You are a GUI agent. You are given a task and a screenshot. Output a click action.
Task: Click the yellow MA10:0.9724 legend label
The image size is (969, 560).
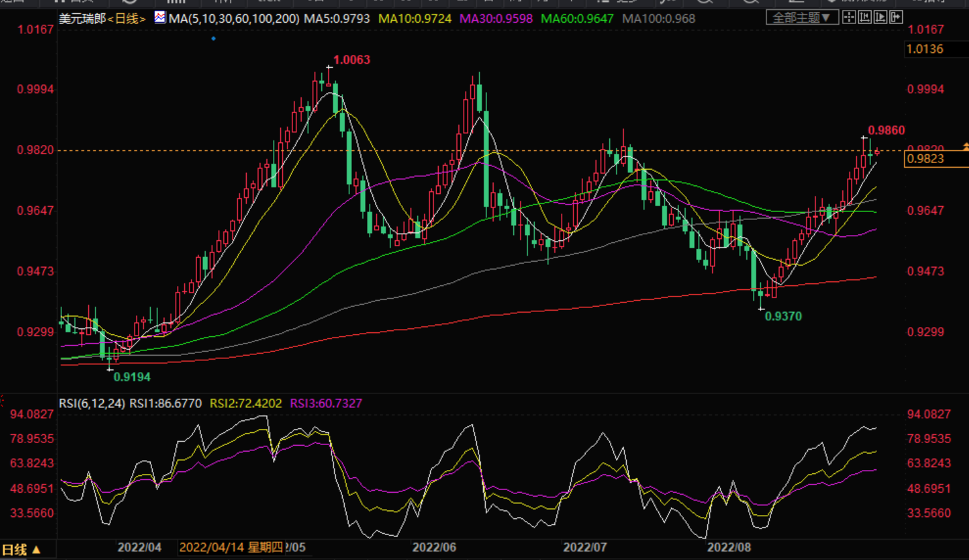[x=415, y=19]
